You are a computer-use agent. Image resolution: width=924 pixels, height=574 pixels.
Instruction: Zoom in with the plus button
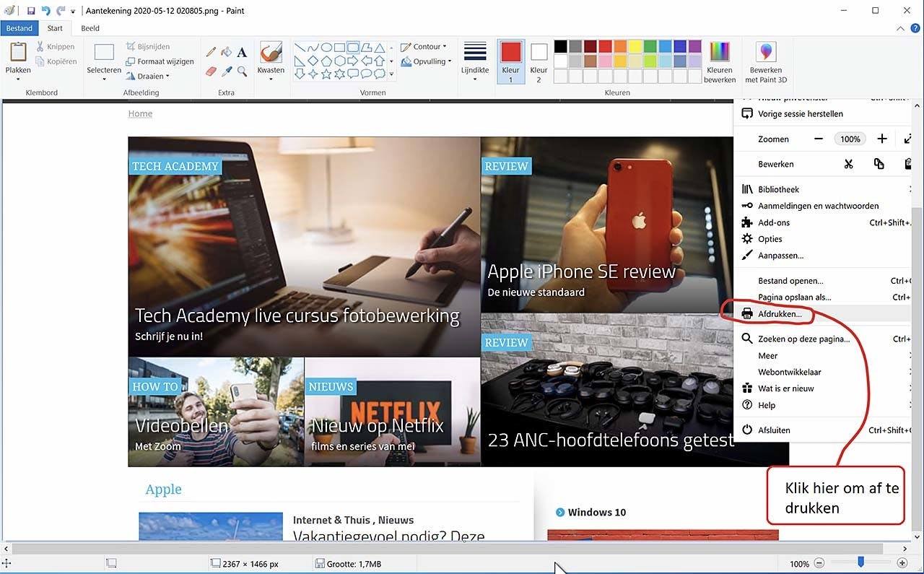[902, 563]
